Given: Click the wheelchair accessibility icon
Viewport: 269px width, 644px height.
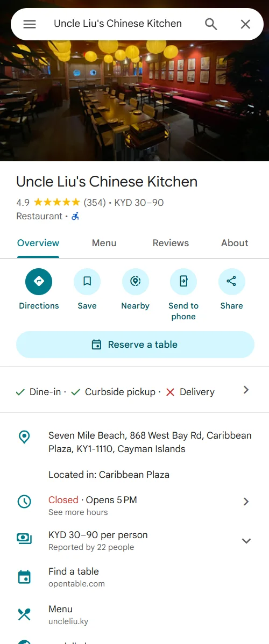Looking at the screenshot, I should tap(75, 216).
